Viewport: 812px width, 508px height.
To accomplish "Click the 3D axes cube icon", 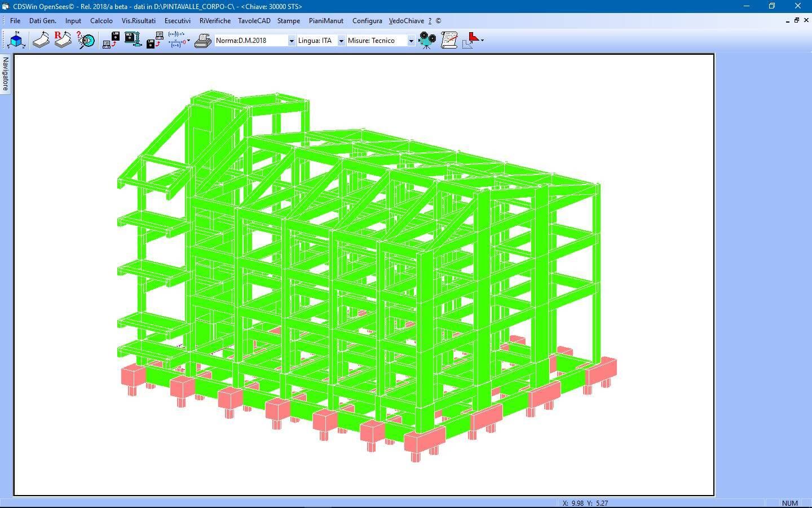I will click(x=16, y=40).
